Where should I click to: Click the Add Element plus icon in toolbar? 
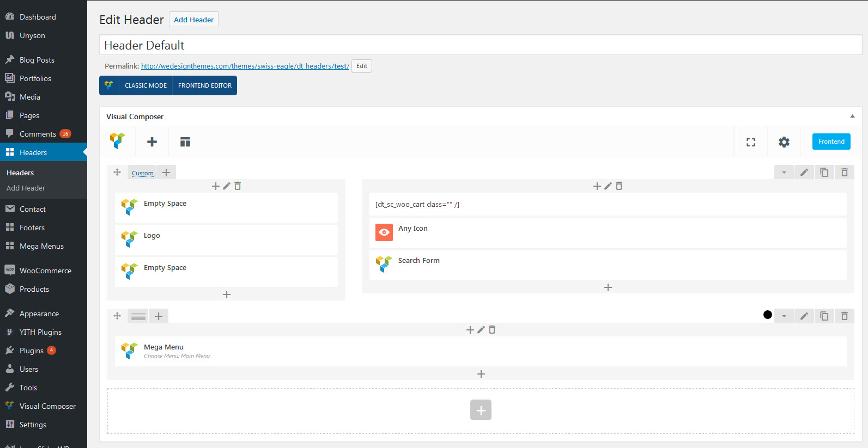(152, 142)
